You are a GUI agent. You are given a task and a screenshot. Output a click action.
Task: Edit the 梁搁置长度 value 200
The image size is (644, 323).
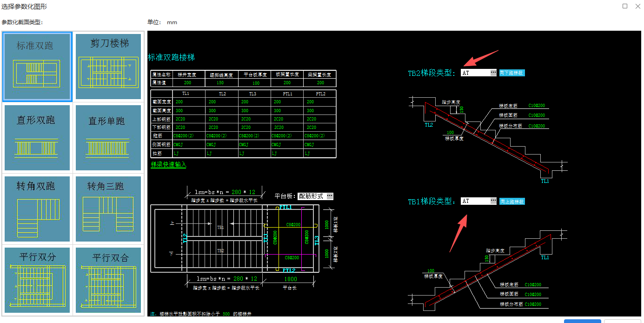coord(320,83)
